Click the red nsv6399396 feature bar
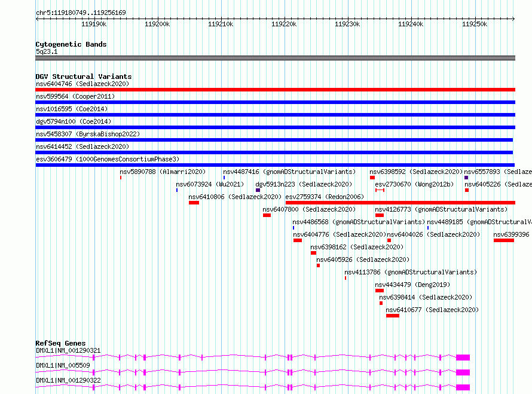 coord(504,240)
